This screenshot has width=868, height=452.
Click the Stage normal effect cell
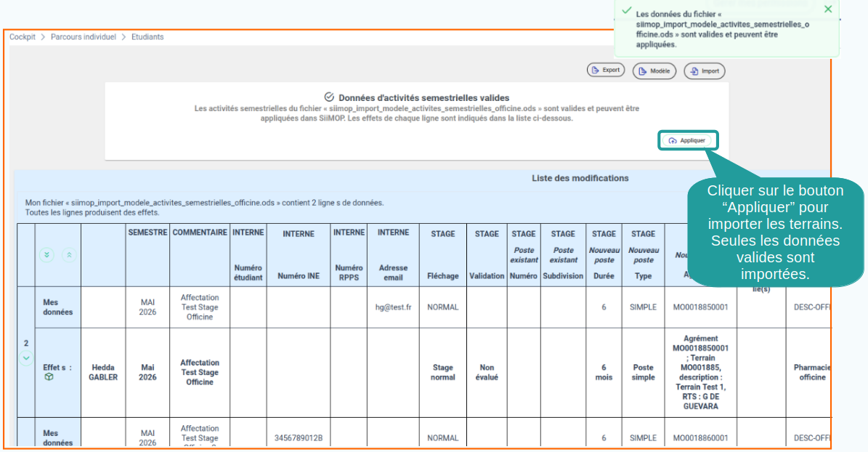[x=443, y=372]
